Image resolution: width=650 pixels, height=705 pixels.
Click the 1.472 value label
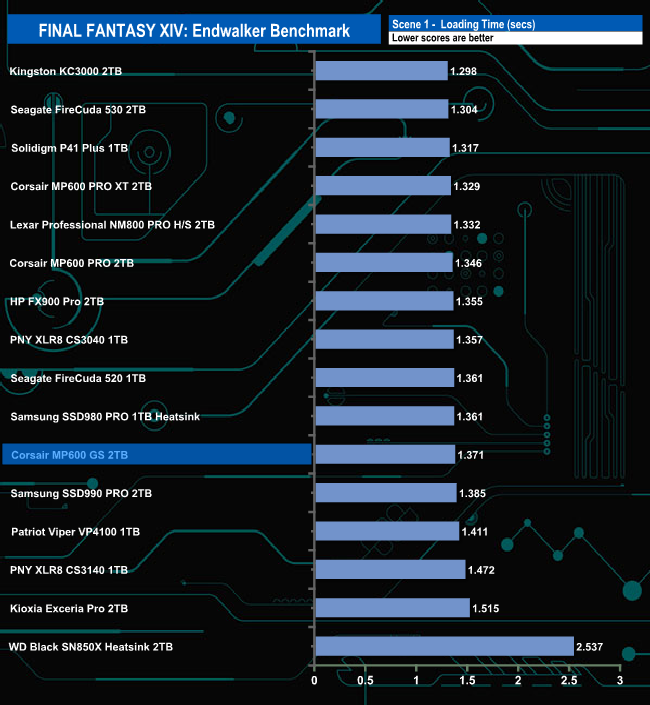click(x=481, y=570)
